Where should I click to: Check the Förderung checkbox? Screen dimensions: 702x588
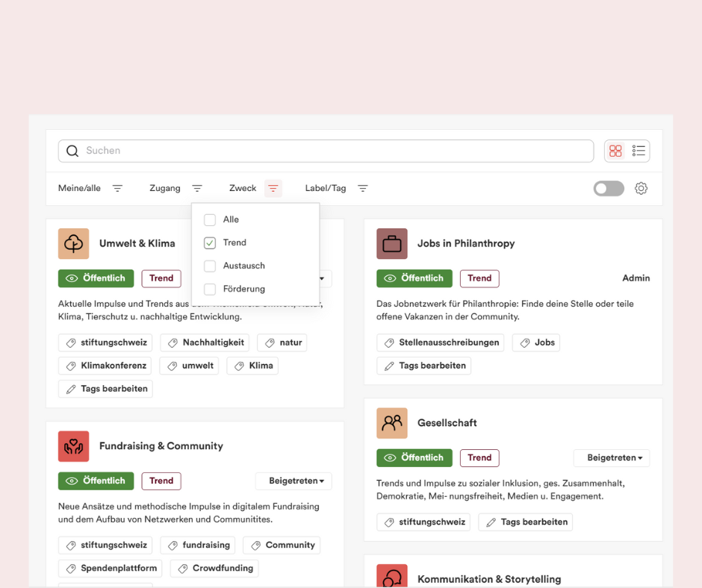210,289
